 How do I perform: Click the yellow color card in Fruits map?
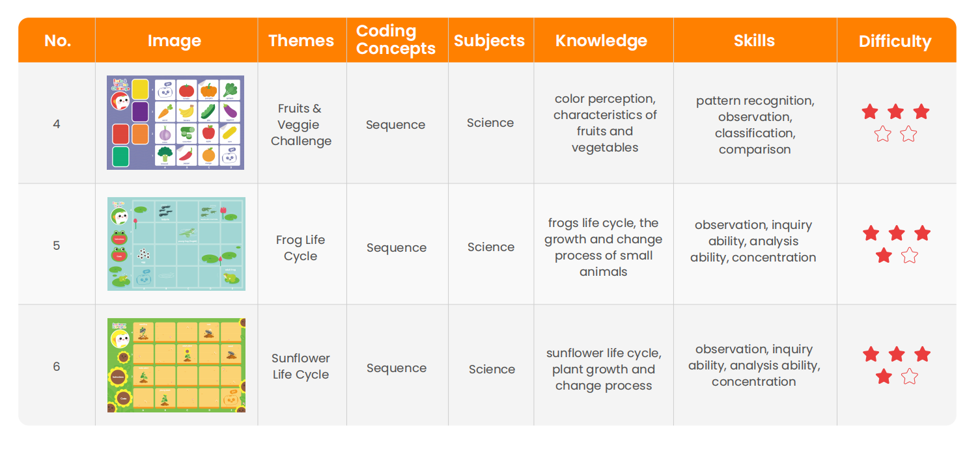[140, 89]
